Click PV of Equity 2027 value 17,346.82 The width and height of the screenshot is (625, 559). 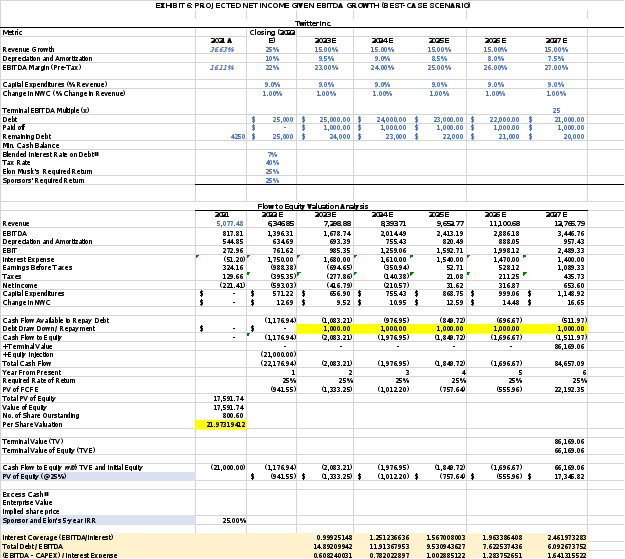pyautogui.click(x=569, y=476)
